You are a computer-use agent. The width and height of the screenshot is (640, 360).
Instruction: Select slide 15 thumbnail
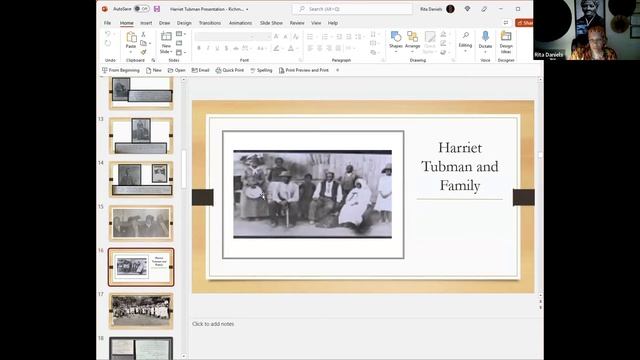click(141, 223)
